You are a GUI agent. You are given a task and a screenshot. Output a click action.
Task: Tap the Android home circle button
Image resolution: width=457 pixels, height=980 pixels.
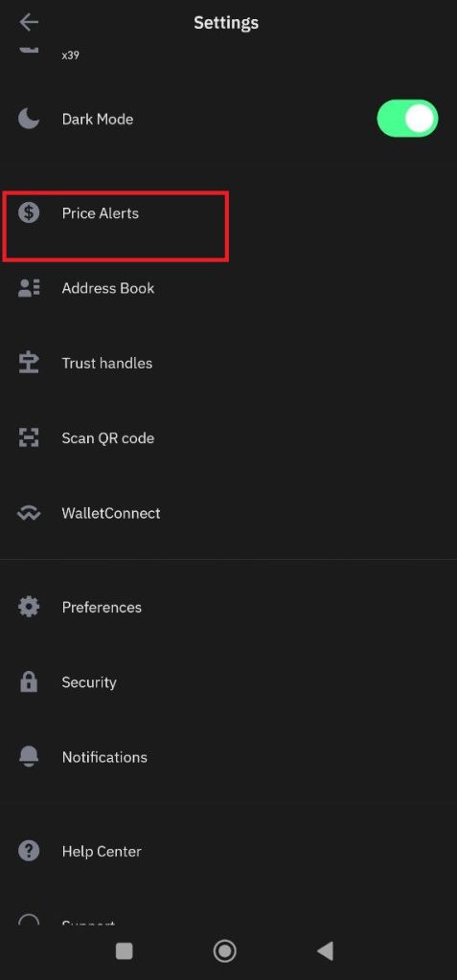tap(225, 950)
